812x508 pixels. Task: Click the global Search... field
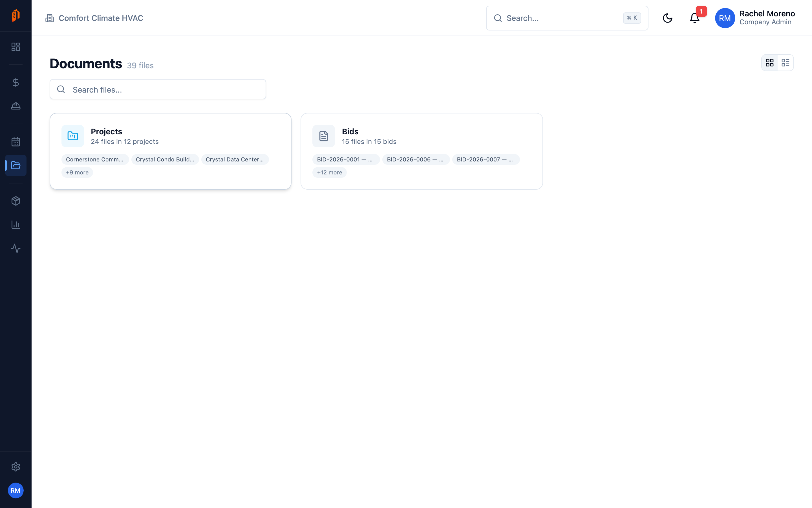[x=567, y=18]
